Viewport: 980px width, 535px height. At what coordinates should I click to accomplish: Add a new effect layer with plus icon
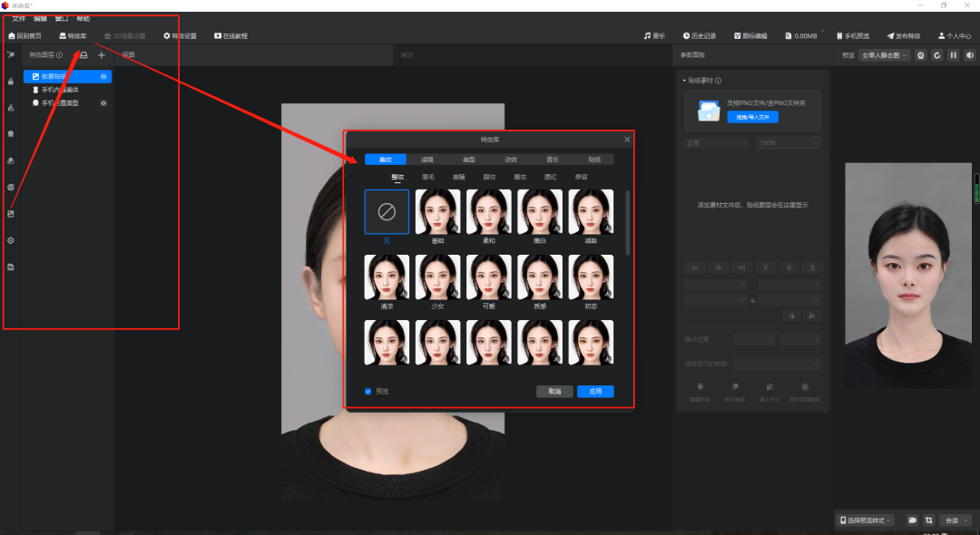click(x=102, y=55)
